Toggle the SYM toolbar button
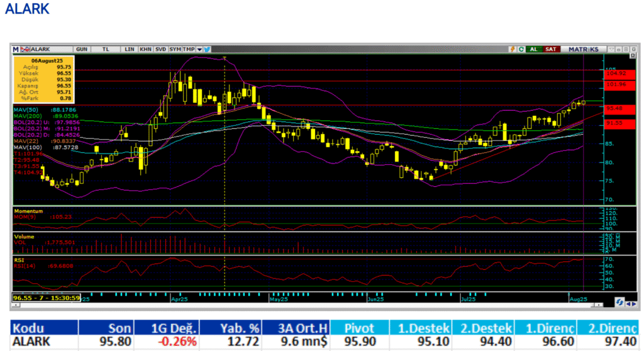This screenshot has width=644, height=351. (x=175, y=49)
